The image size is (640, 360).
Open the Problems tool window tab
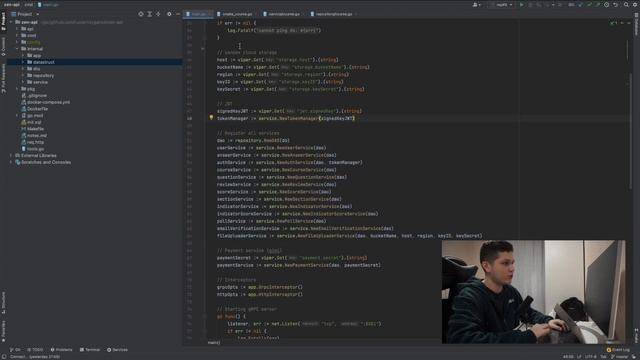(x=61, y=350)
